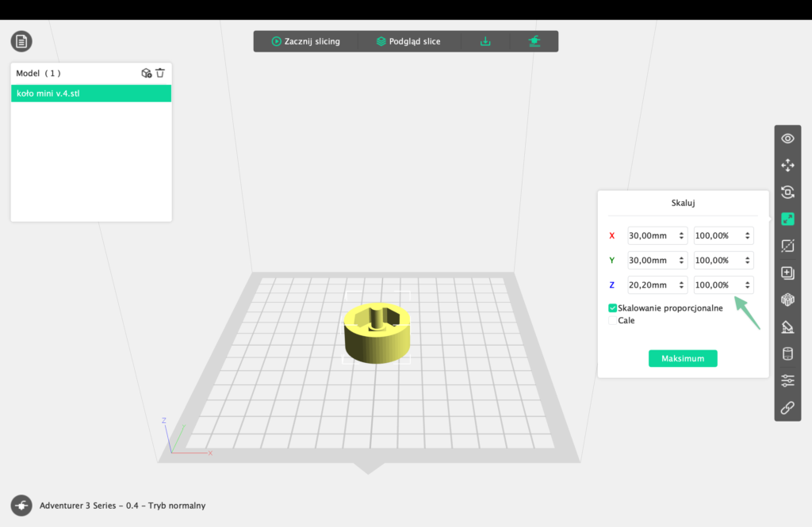Click the send-to-printer icon in top toolbar
The height and width of the screenshot is (527, 812).
[534, 41]
